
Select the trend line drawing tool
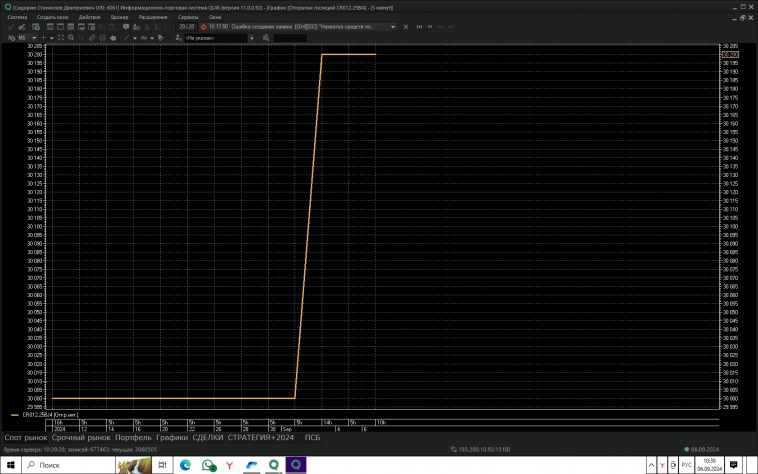pos(127,37)
